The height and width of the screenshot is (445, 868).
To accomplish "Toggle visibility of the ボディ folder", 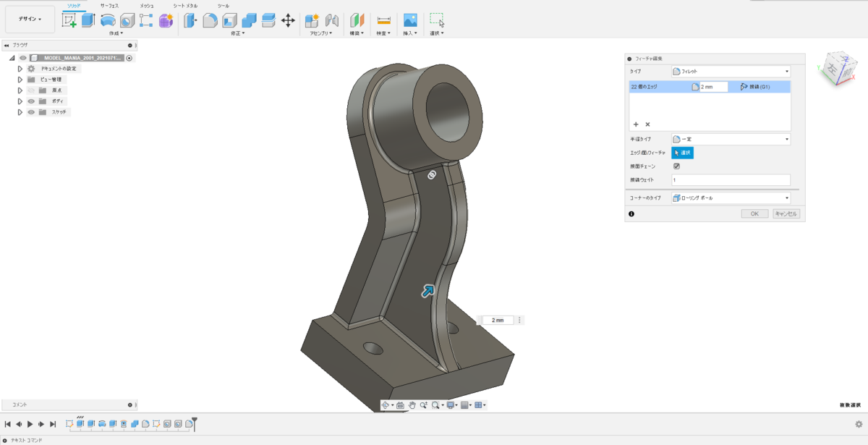I will click(31, 101).
